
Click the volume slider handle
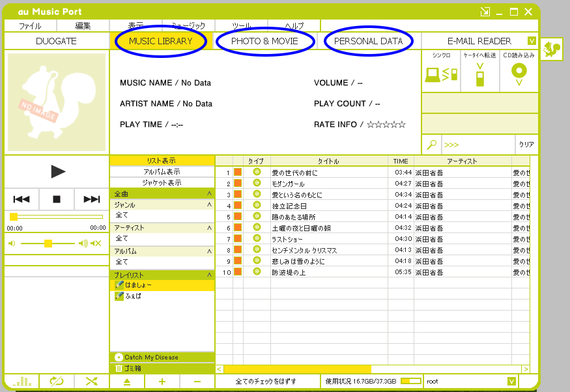coord(48,244)
